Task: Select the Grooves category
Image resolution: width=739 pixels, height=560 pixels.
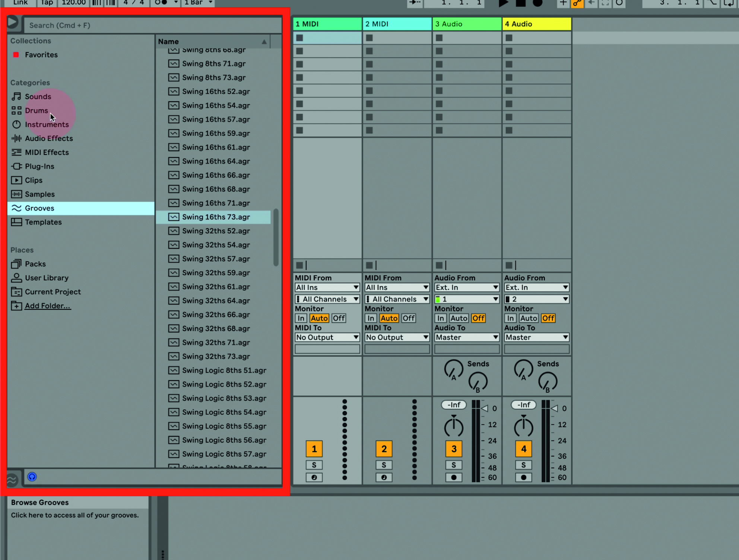Action: point(81,208)
